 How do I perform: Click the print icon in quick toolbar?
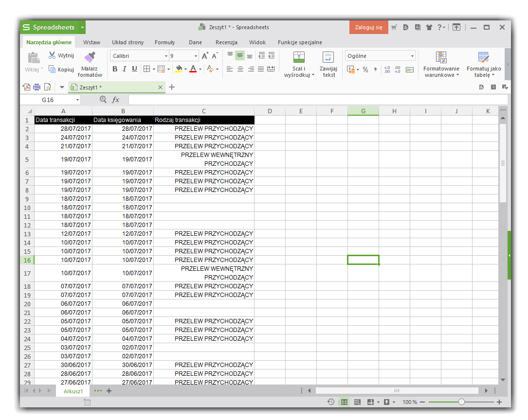point(36,87)
